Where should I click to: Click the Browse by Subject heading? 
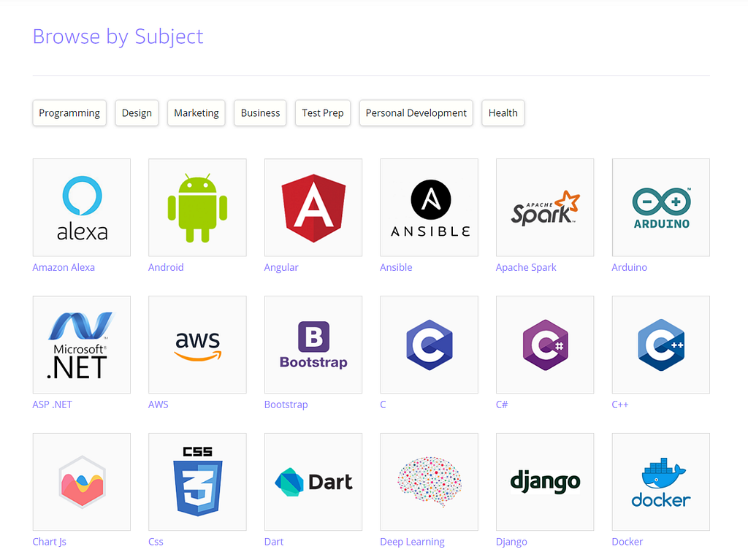tap(118, 37)
